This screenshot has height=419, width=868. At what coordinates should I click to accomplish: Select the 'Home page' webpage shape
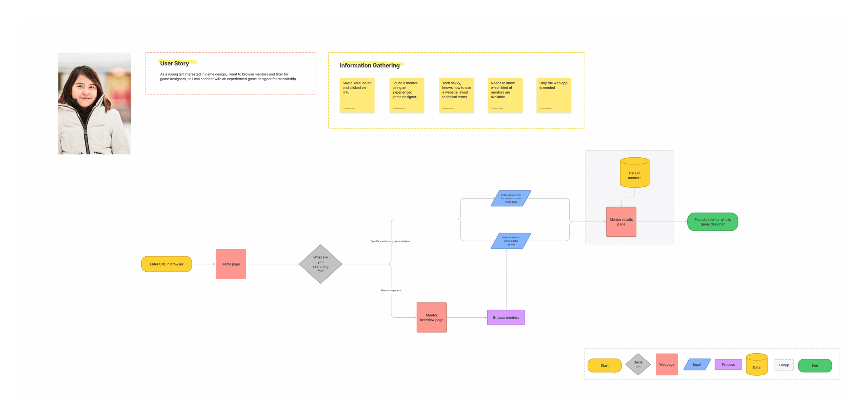click(231, 264)
